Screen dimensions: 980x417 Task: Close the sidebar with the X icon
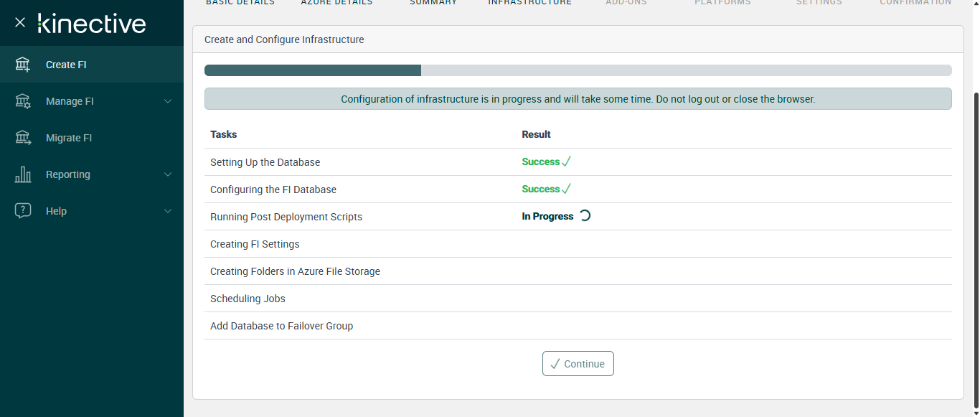tap(20, 23)
